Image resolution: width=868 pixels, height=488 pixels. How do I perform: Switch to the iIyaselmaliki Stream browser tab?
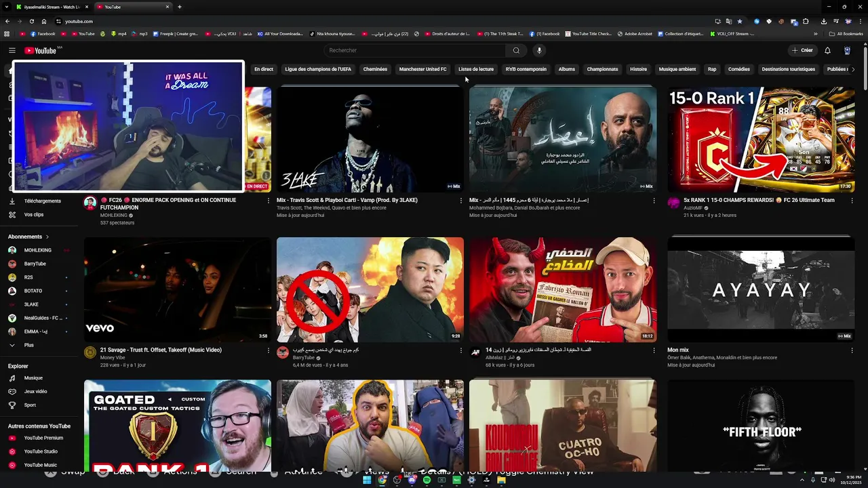pyautogui.click(x=52, y=7)
